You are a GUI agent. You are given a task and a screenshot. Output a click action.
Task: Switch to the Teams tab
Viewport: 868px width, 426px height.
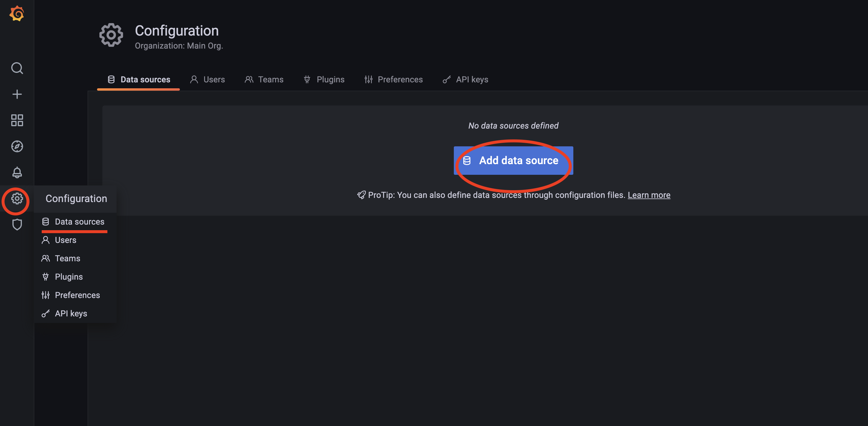coord(264,80)
